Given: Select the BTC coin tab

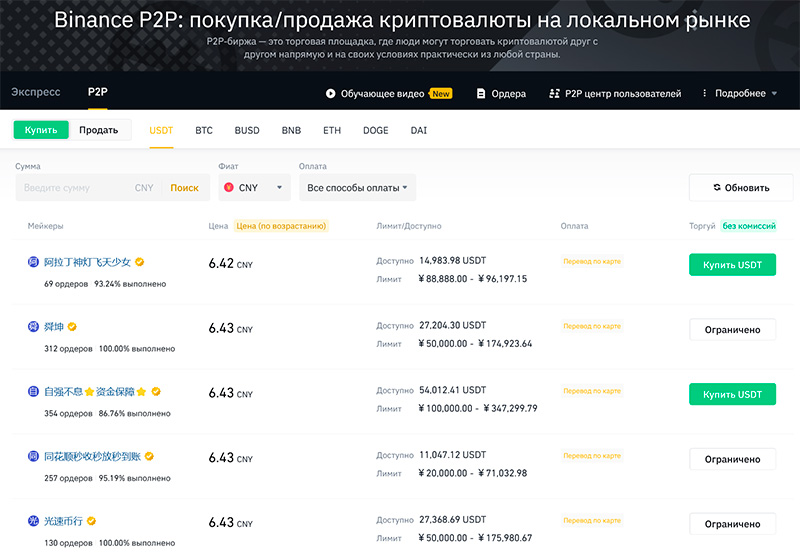Looking at the screenshot, I should [x=204, y=130].
